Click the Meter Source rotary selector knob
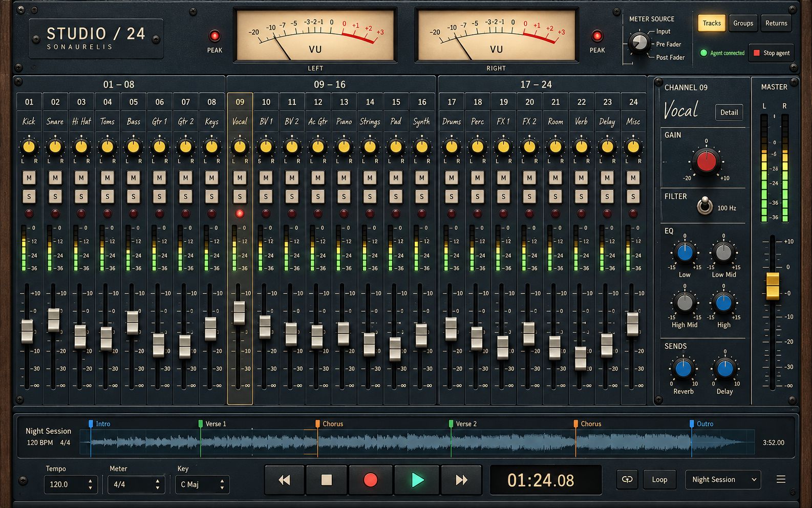812x508 pixels. (638, 42)
